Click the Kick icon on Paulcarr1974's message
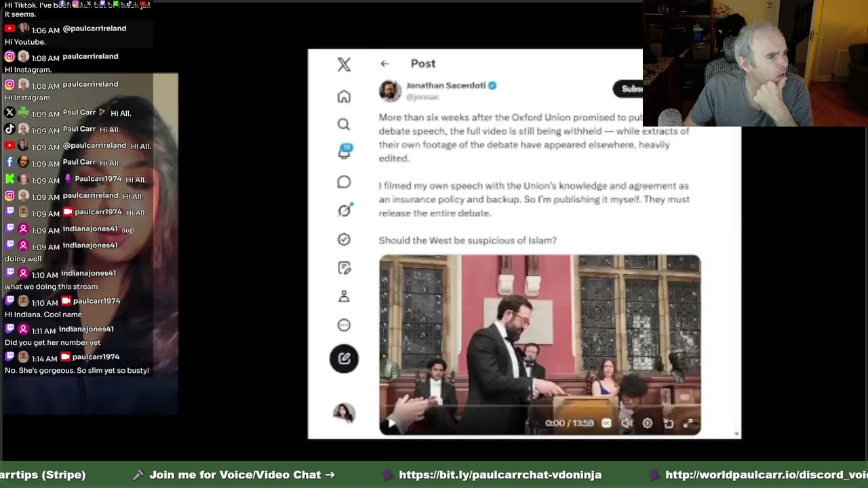The width and height of the screenshot is (868, 488). 9,179
